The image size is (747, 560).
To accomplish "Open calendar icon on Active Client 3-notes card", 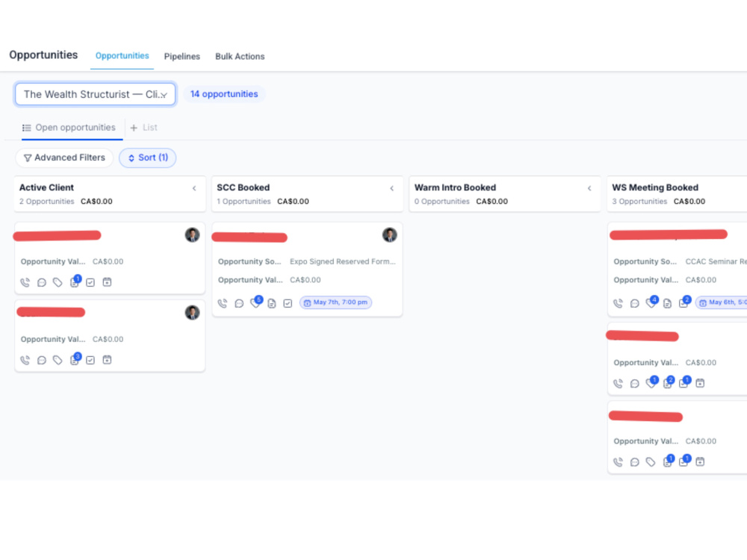I will click(107, 360).
